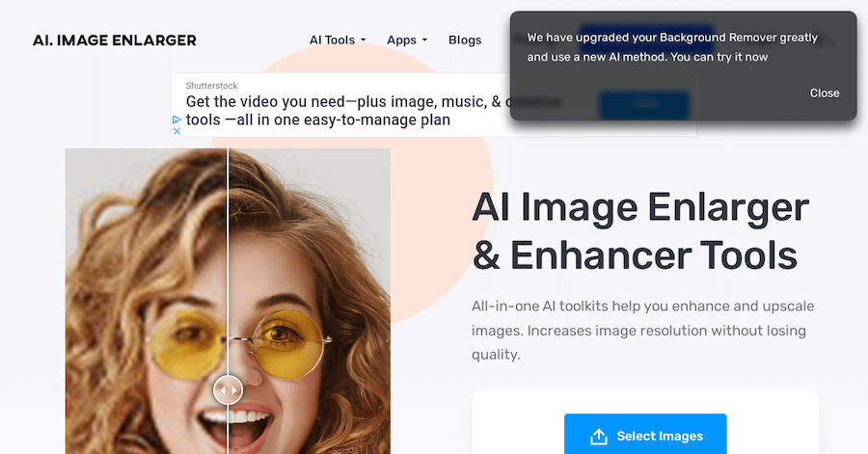
Task: Expand the Apps dropdown menu
Action: (x=407, y=40)
